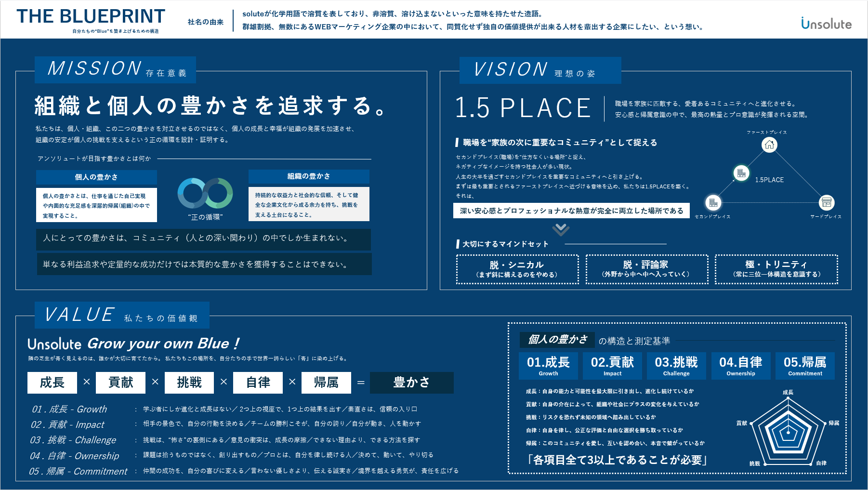Select the 03.挑戦 Challenge card
This screenshot has width=868, height=490.
[676, 366]
